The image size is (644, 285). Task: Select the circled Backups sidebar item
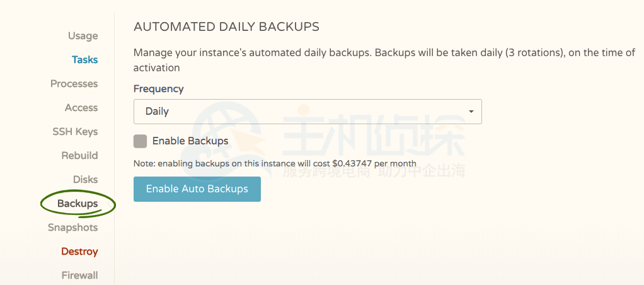coord(78,204)
